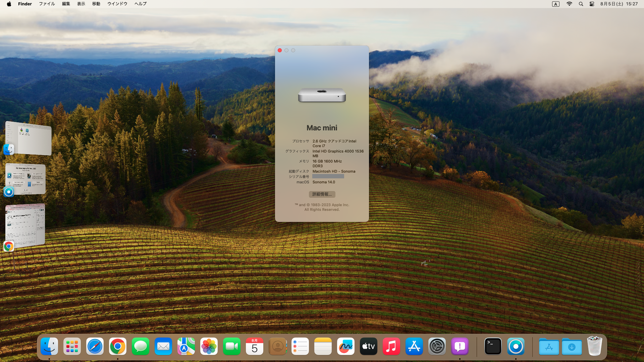Open Reminders app in the Dock

300,346
